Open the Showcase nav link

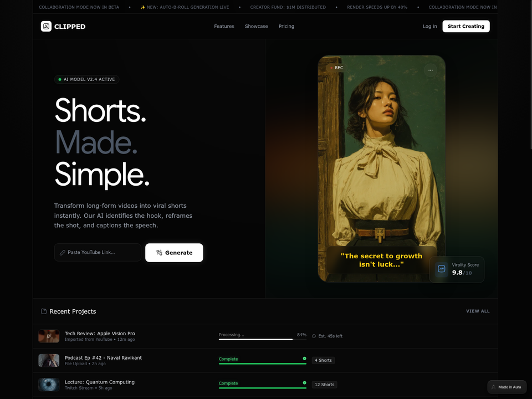(256, 26)
